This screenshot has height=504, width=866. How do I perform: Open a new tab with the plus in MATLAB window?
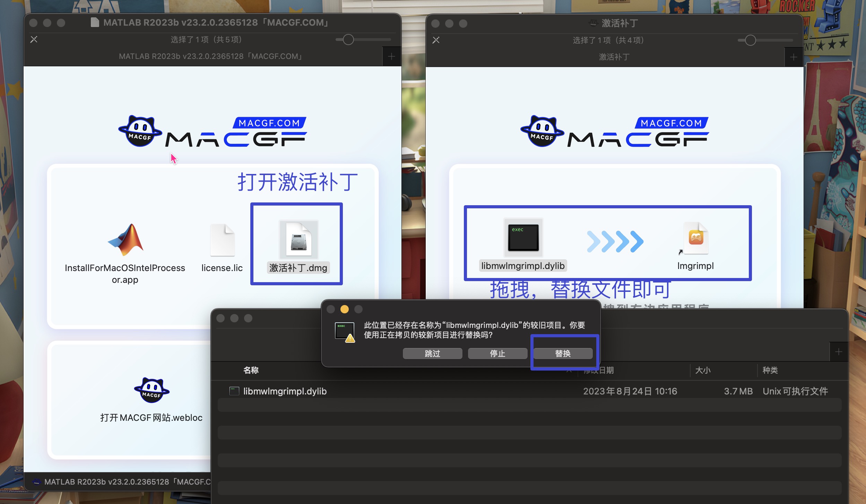391,56
